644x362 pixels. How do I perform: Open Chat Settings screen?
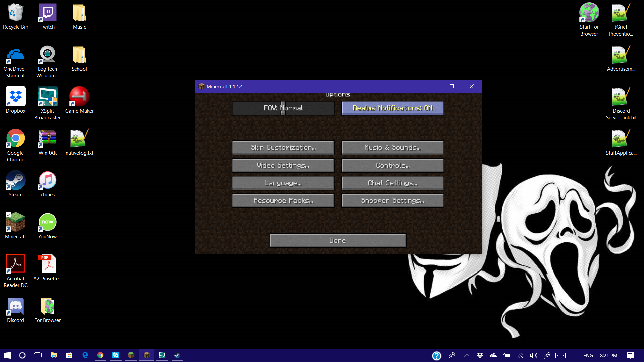[x=392, y=183]
